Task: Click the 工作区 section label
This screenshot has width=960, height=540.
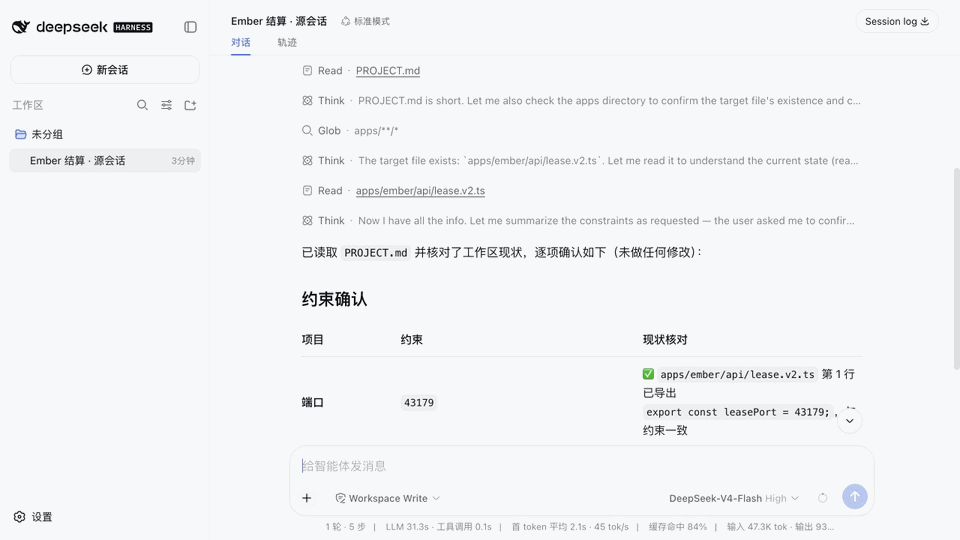Action: click(x=28, y=105)
